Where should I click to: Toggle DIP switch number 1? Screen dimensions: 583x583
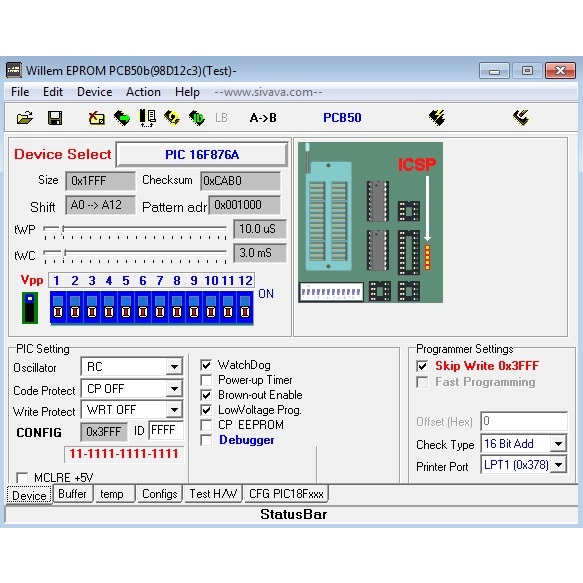click(x=58, y=307)
